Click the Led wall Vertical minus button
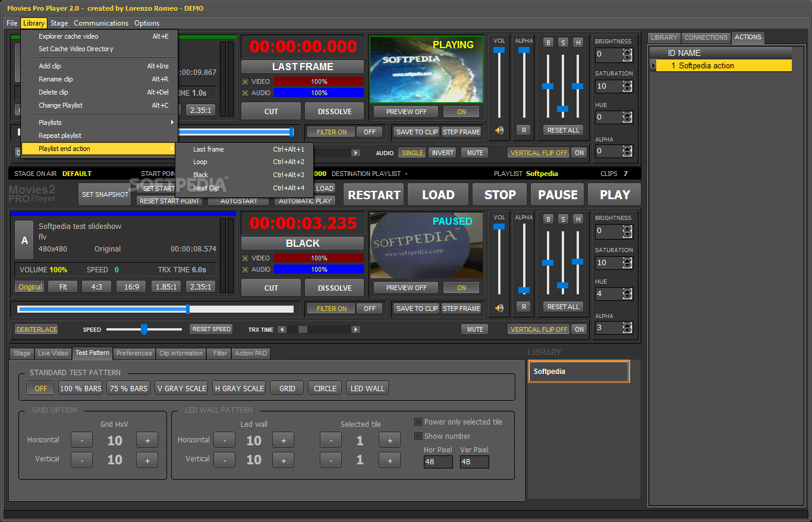The height and width of the screenshot is (522, 812). pos(224,460)
